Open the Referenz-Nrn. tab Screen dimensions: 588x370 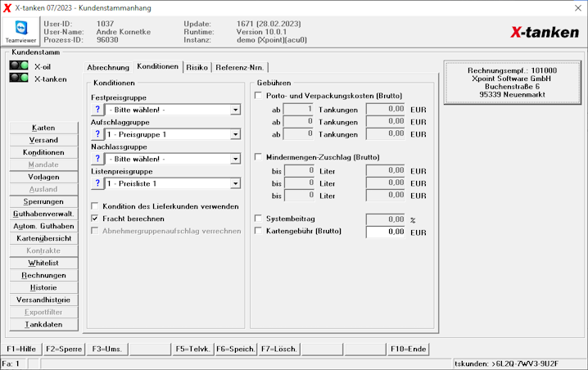(240, 67)
